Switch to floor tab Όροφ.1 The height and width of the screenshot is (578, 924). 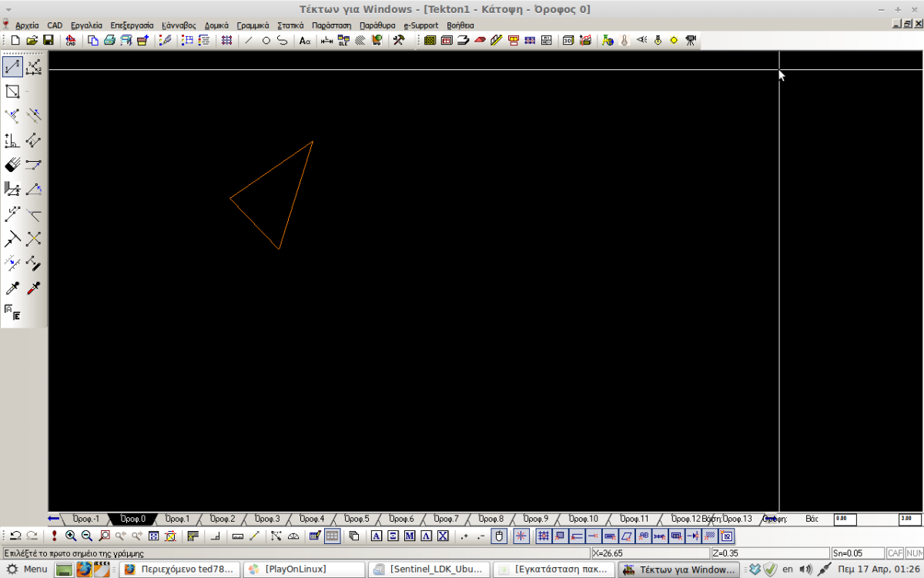pos(177,519)
